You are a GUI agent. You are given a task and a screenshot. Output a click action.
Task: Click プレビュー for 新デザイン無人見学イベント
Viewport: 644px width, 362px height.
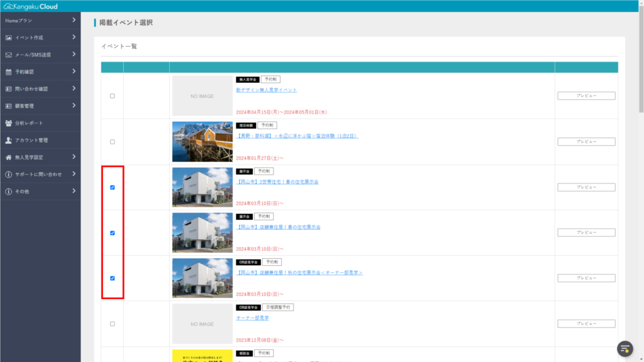586,96
